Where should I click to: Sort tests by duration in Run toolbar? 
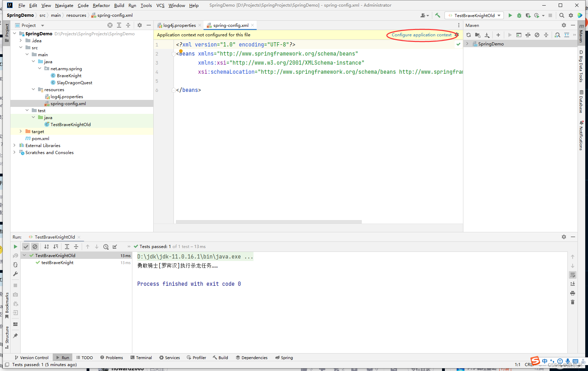coord(56,247)
